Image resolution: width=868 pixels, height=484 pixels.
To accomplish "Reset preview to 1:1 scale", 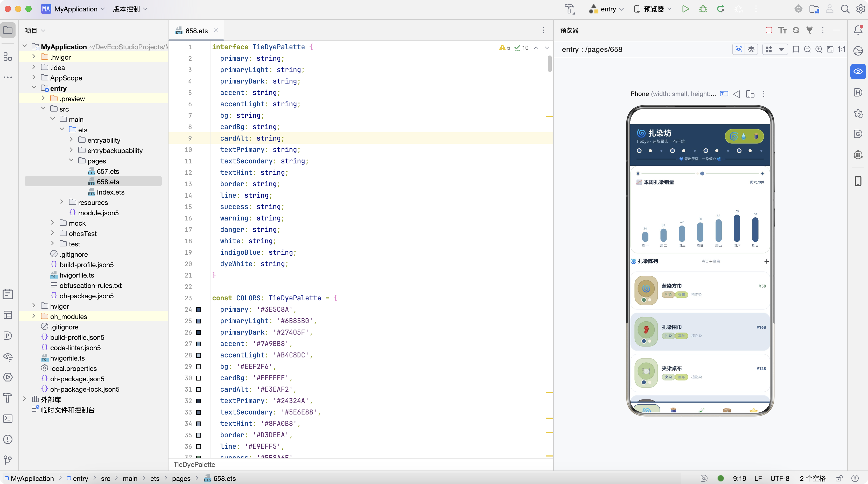I will coord(842,50).
